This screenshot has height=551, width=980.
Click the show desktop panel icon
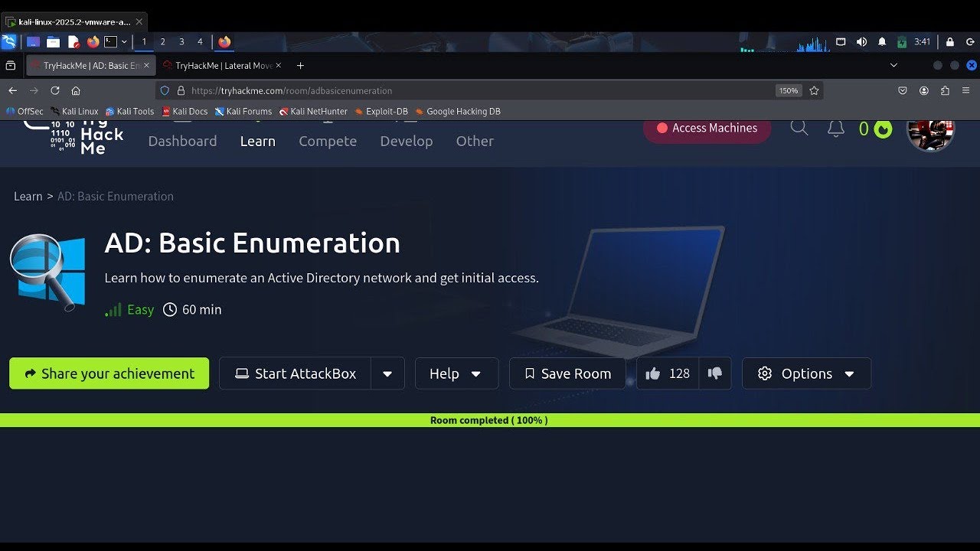click(33, 42)
